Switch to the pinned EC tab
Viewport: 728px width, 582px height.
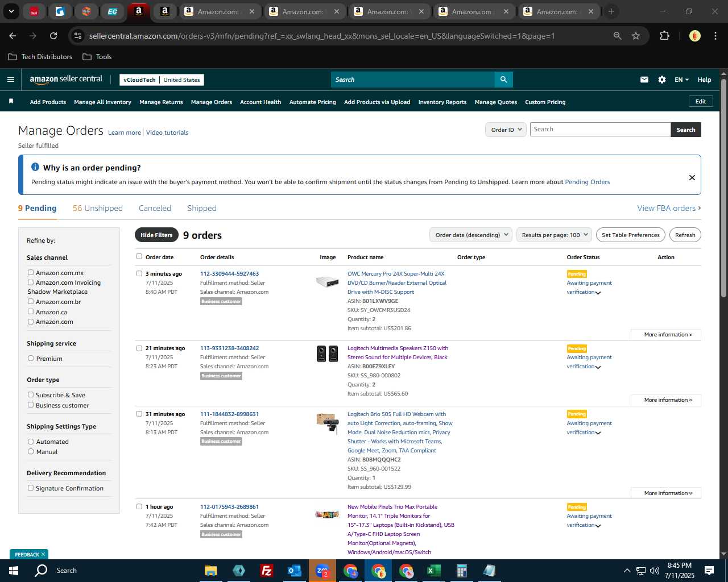[113, 11]
